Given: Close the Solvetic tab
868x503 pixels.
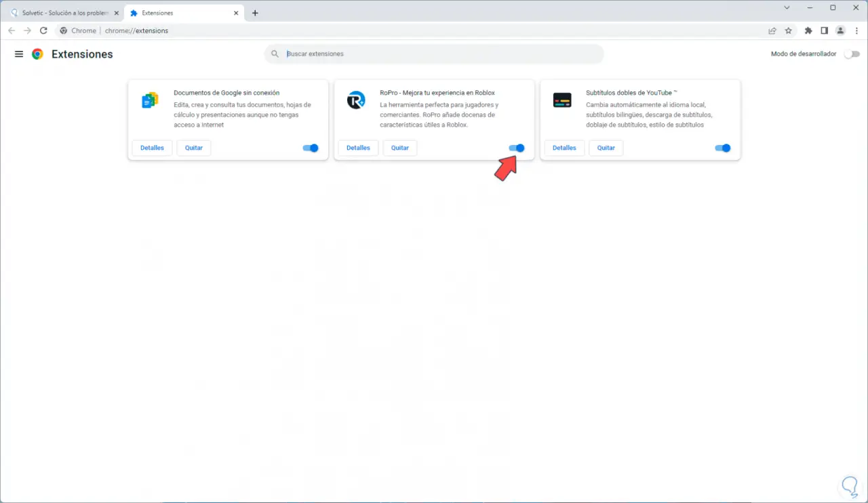Looking at the screenshot, I should [115, 13].
